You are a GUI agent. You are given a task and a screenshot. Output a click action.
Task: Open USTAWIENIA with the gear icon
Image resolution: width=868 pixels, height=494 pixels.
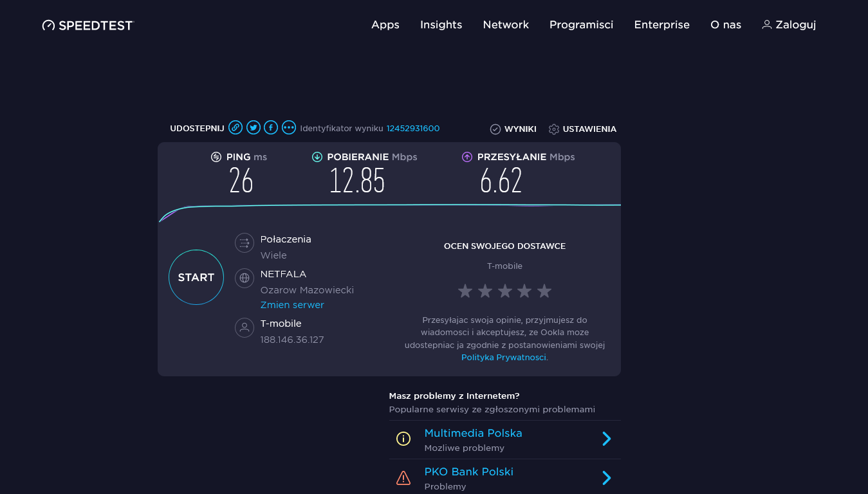(553, 129)
